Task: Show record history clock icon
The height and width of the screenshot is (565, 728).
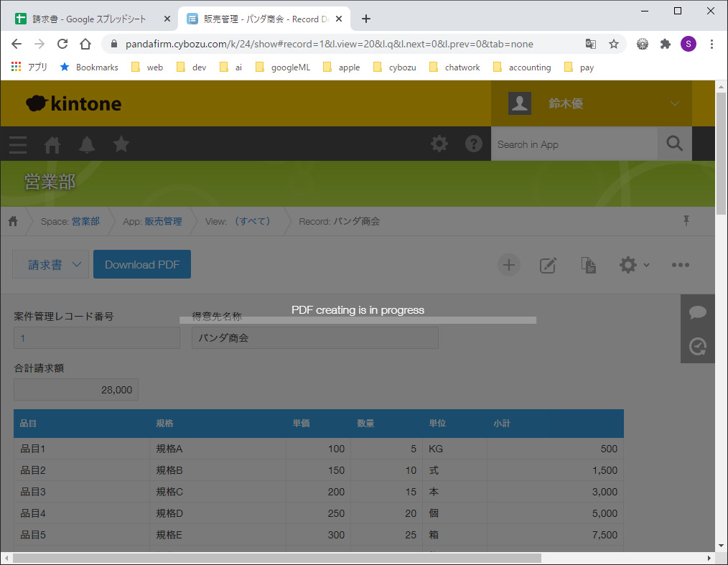Action: [697, 347]
